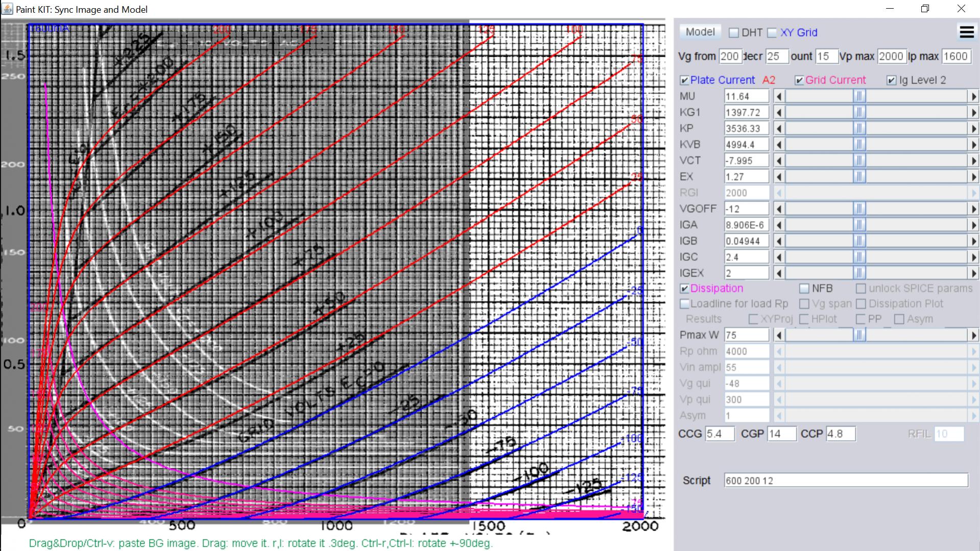980x551 pixels.
Task: Click the MU value field
Action: [746, 96]
